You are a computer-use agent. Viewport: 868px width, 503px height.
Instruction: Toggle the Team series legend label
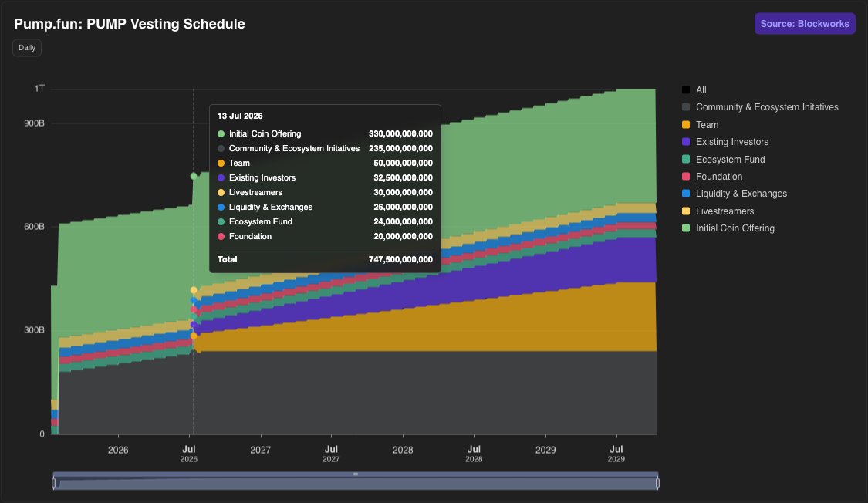tap(707, 125)
